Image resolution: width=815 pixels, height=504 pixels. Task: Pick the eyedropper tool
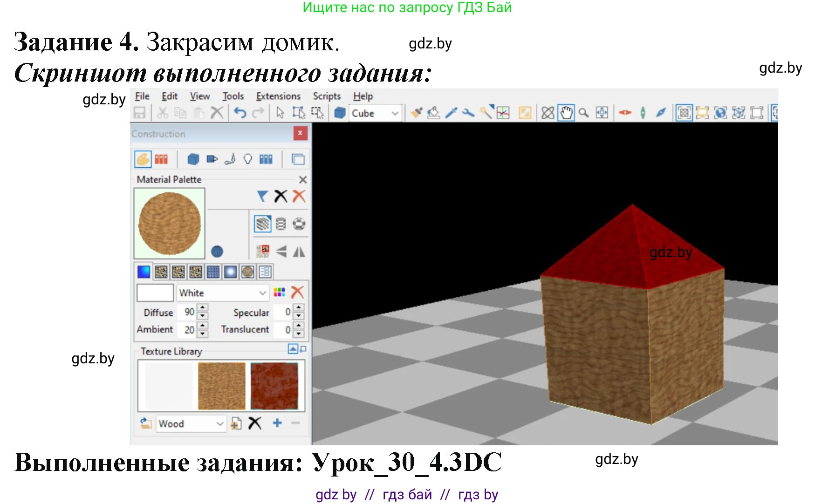[x=451, y=113]
